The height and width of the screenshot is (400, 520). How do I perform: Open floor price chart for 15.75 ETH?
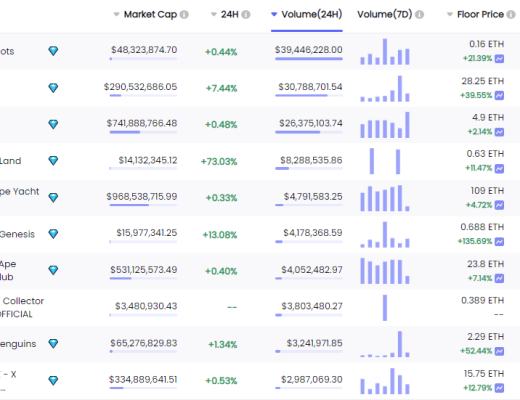tap(499, 388)
